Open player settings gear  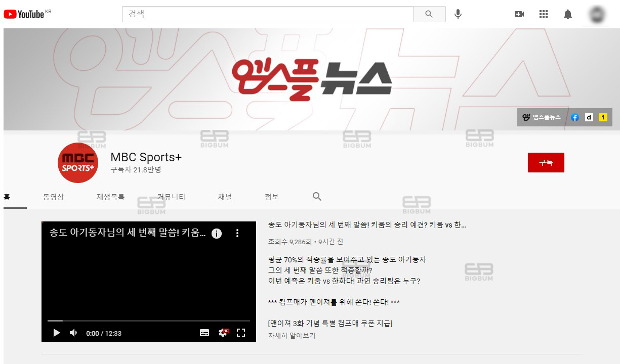(x=223, y=333)
